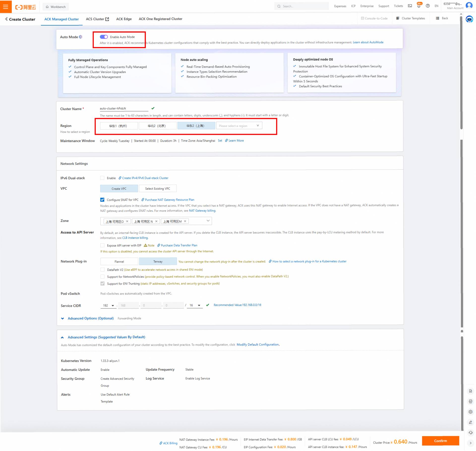The height and width of the screenshot is (451, 476).
Task: Switch to ACK One Registered Cluster tab
Action: click(x=160, y=19)
